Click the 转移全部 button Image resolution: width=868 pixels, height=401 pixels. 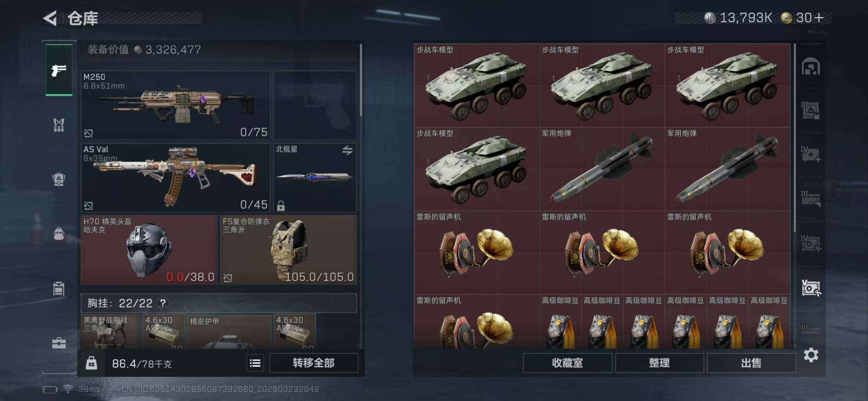pyautogui.click(x=314, y=363)
